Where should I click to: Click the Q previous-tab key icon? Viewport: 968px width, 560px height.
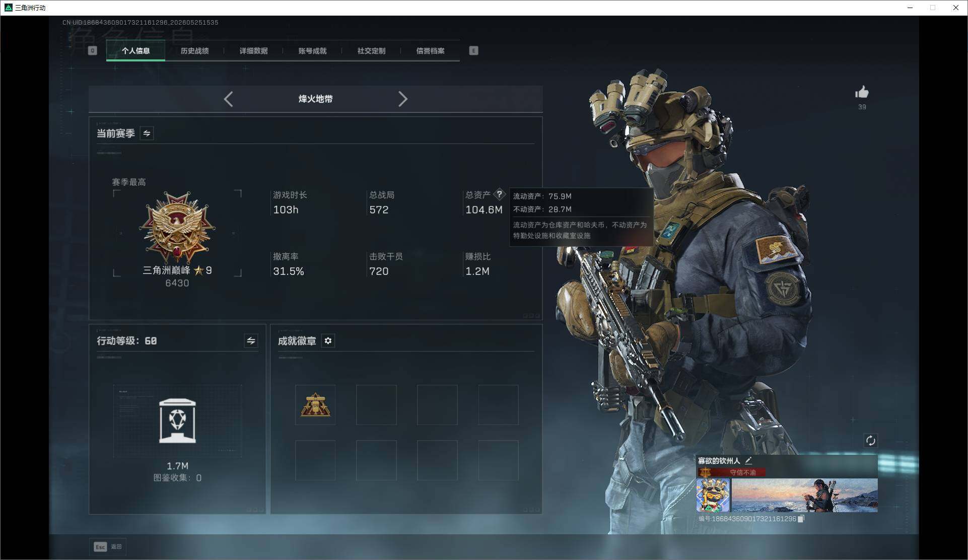coord(92,50)
